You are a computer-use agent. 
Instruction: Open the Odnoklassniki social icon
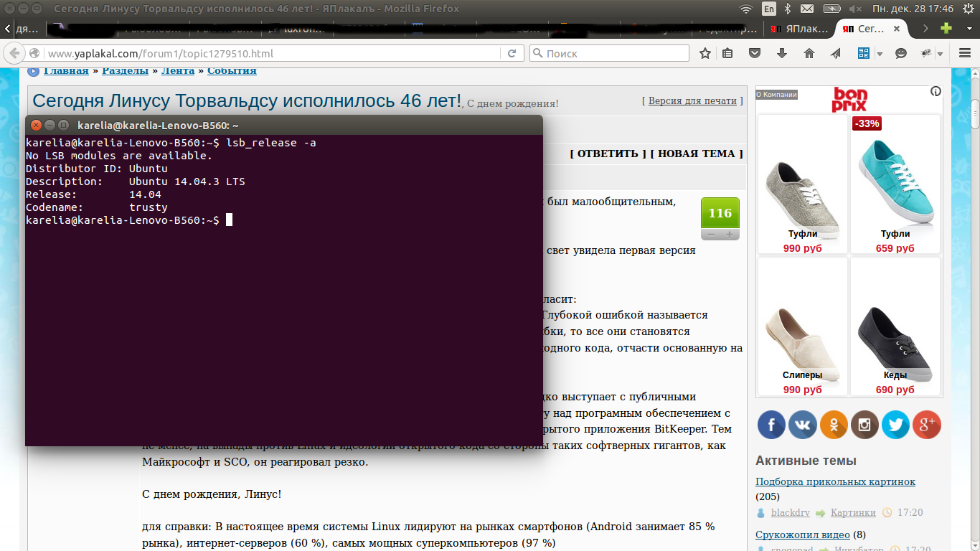click(834, 425)
